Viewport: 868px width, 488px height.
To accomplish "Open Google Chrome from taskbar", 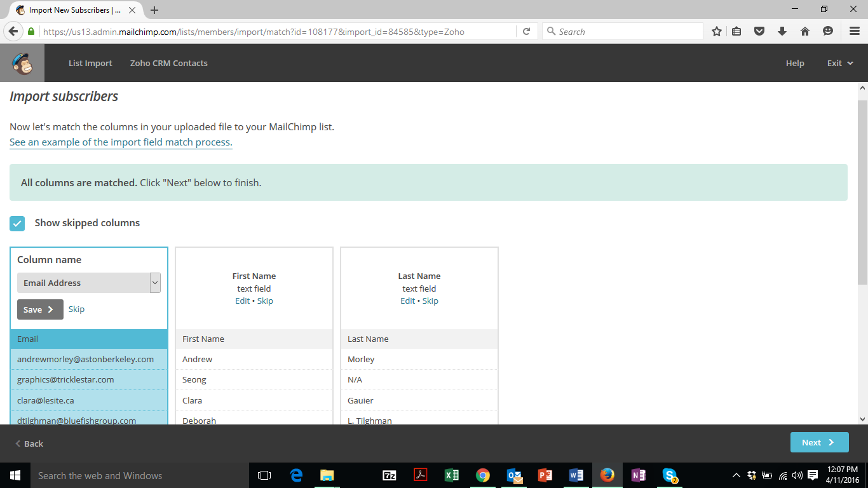I will click(483, 475).
